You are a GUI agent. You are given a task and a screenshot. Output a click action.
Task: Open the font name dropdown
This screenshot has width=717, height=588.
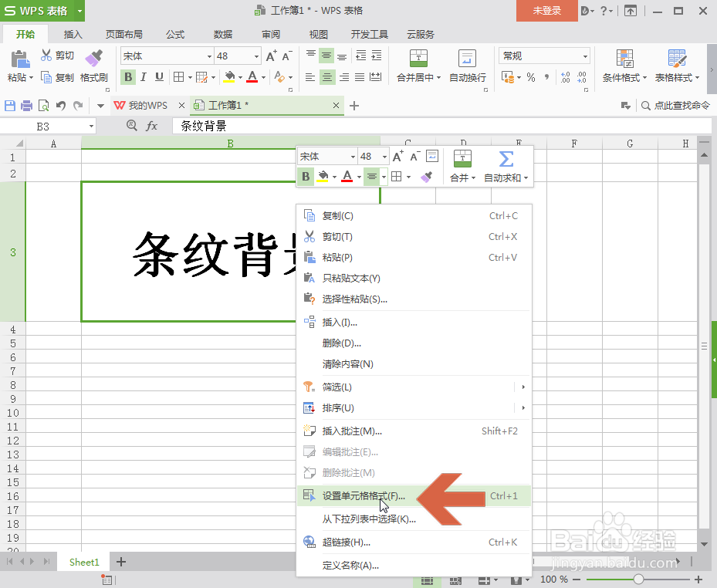(211, 56)
